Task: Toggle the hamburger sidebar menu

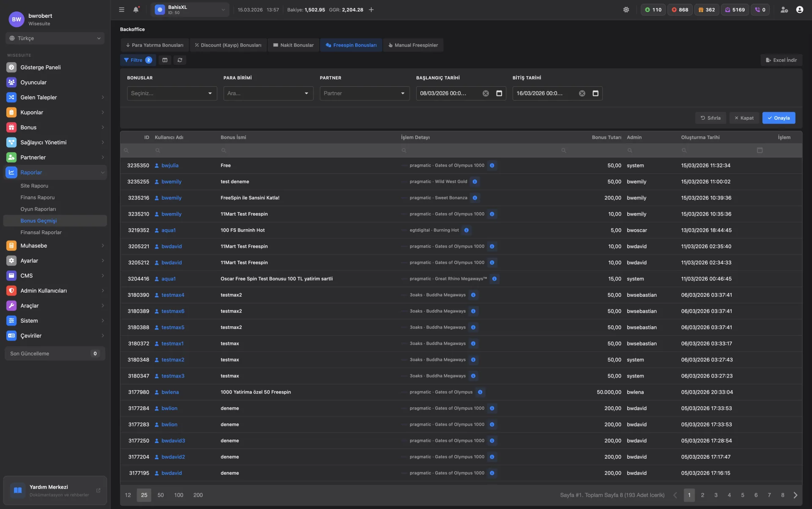Action: 121,10
